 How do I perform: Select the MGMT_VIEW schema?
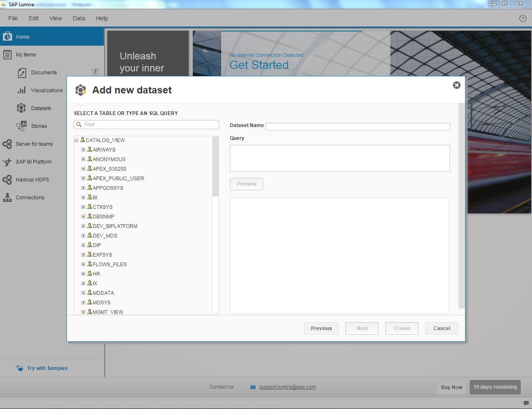pos(108,312)
